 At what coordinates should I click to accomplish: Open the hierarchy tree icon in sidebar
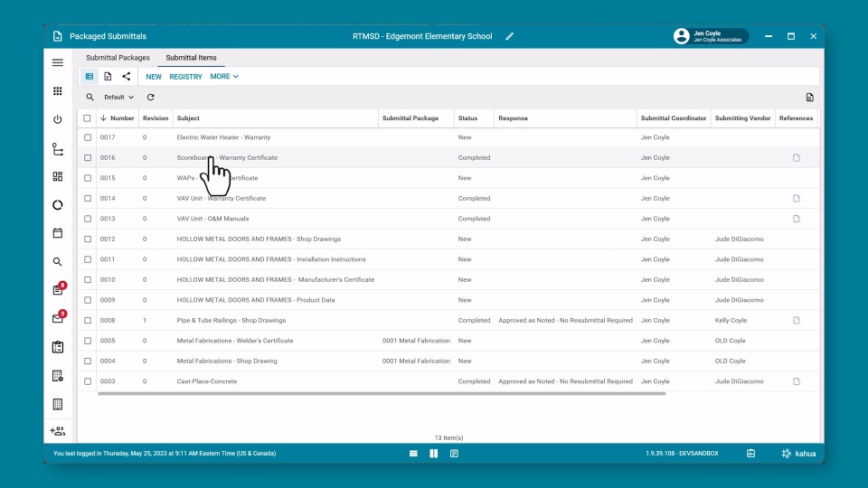(58, 149)
